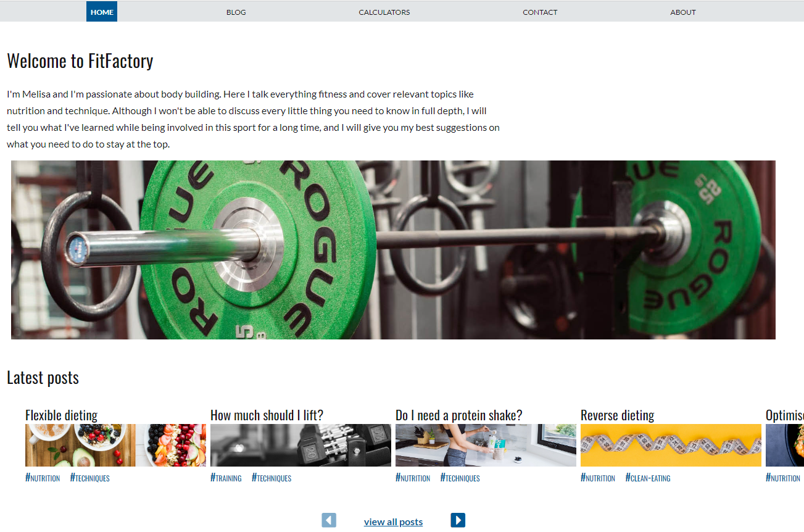This screenshot has height=532, width=804.
Task: Click the Flexible dieting food thumbnail
Action: (x=115, y=445)
